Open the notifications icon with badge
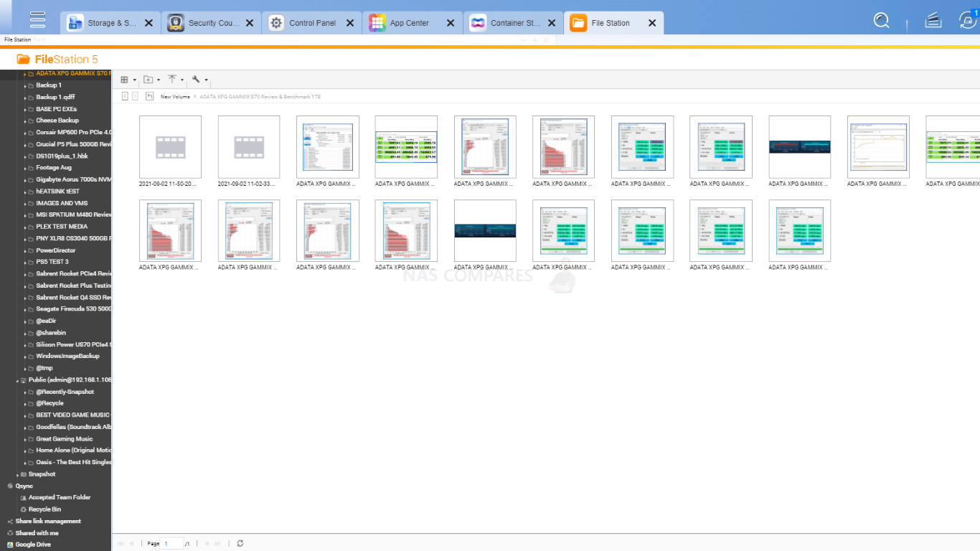The width and height of the screenshot is (980, 551). tap(968, 20)
